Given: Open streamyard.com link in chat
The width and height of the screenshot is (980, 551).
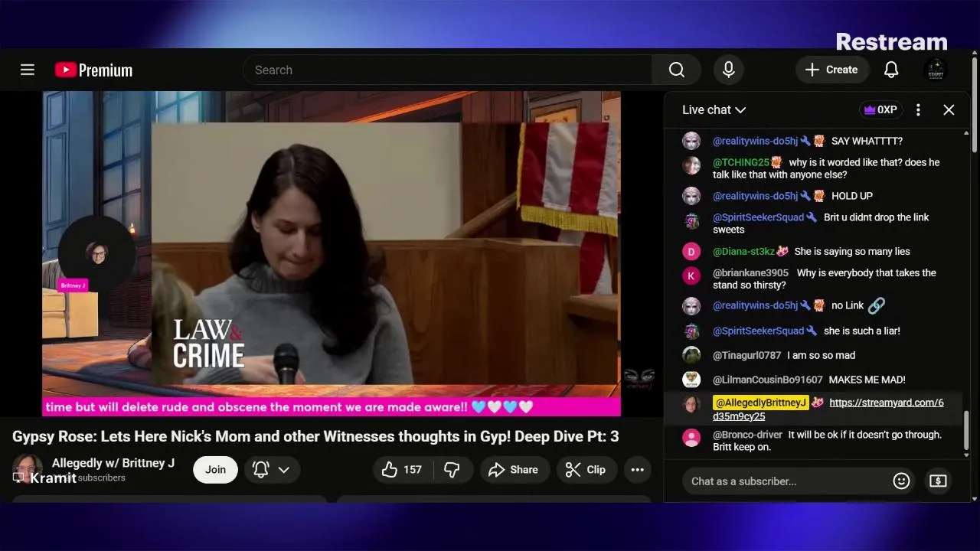Looking at the screenshot, I should point(828,409).
